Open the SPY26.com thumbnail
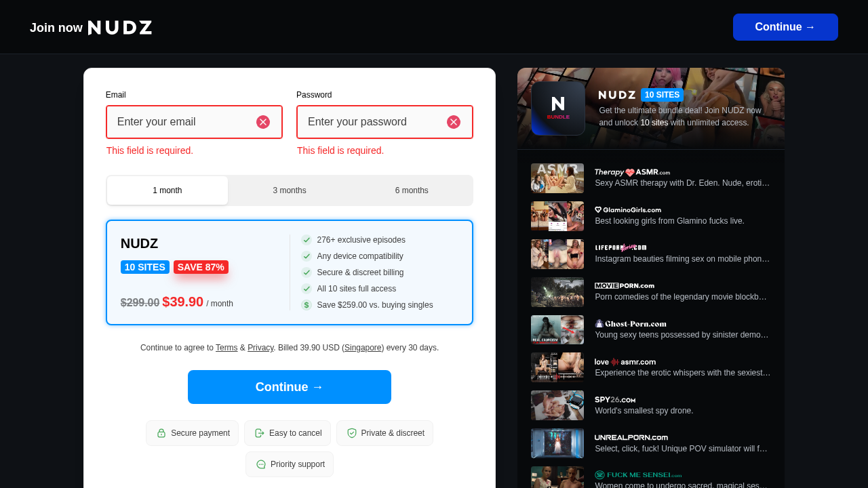Image resolution: width=868 pixels, height=488 pixels. coord(557,406)
